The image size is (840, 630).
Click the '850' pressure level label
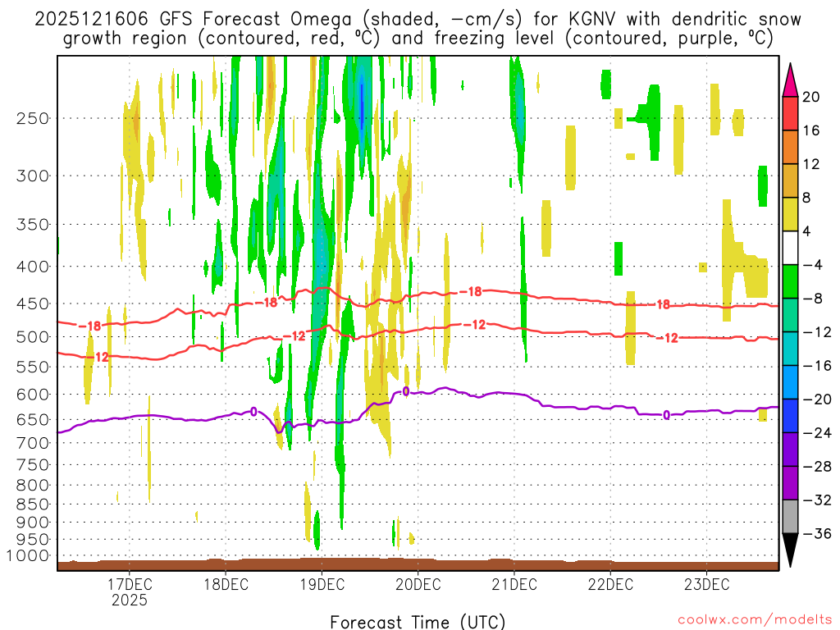point(33,504)
